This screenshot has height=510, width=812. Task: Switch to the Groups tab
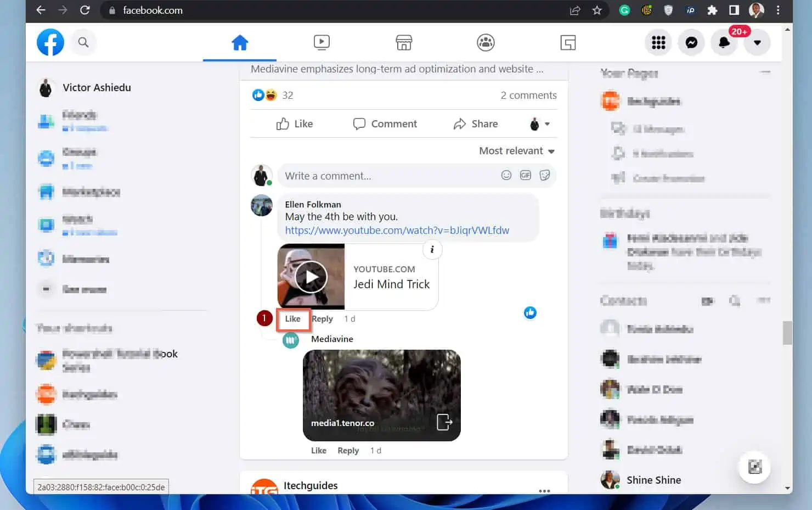coord(486,43)
